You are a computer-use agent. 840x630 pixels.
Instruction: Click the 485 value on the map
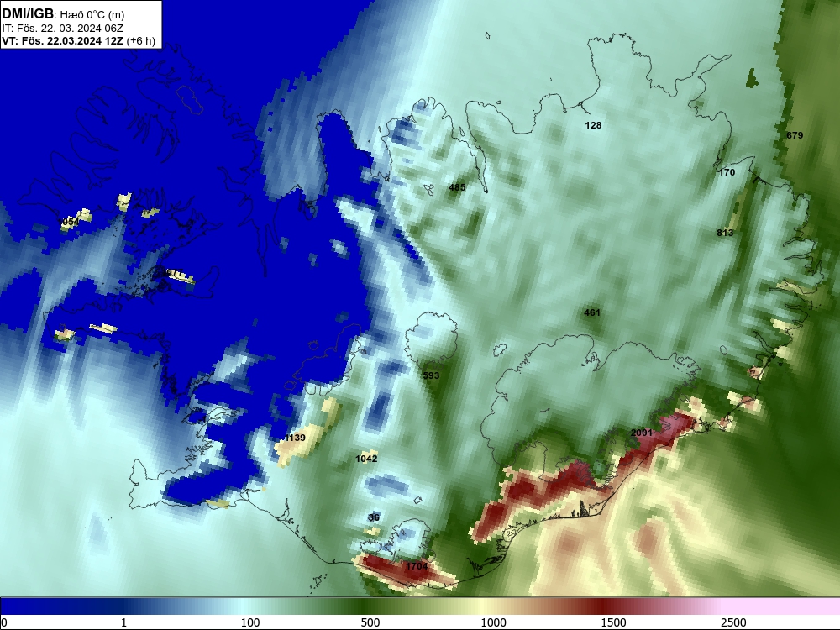(457, 187)
